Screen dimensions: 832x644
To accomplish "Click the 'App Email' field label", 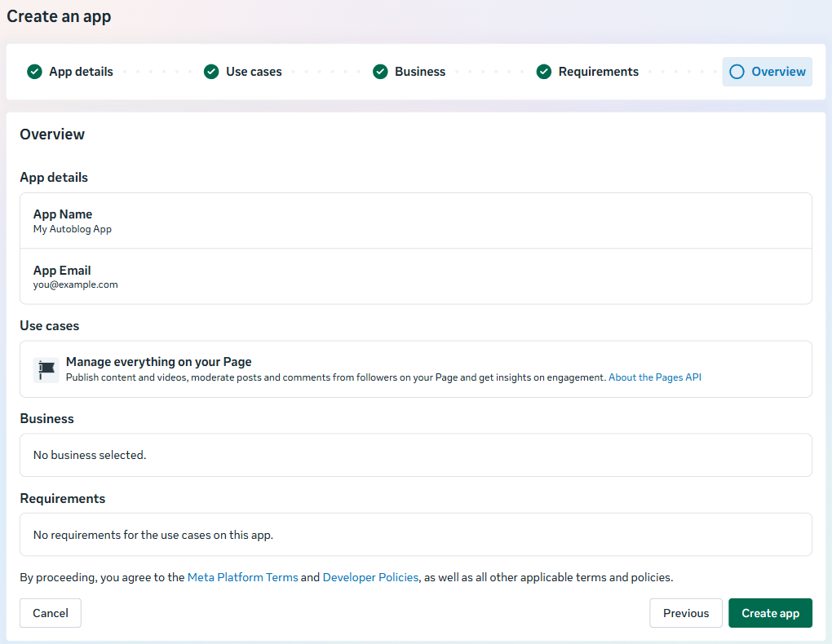I will [62, 271].
